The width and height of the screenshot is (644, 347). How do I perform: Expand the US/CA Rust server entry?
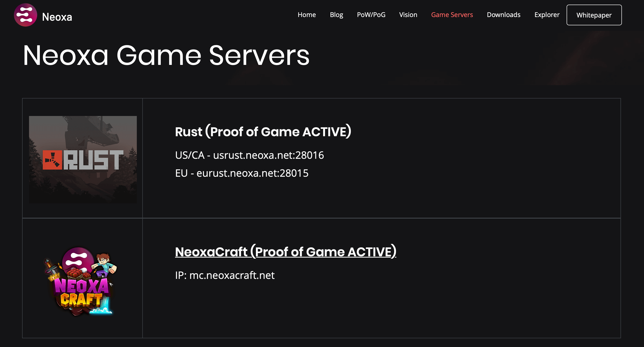point(249,155)
